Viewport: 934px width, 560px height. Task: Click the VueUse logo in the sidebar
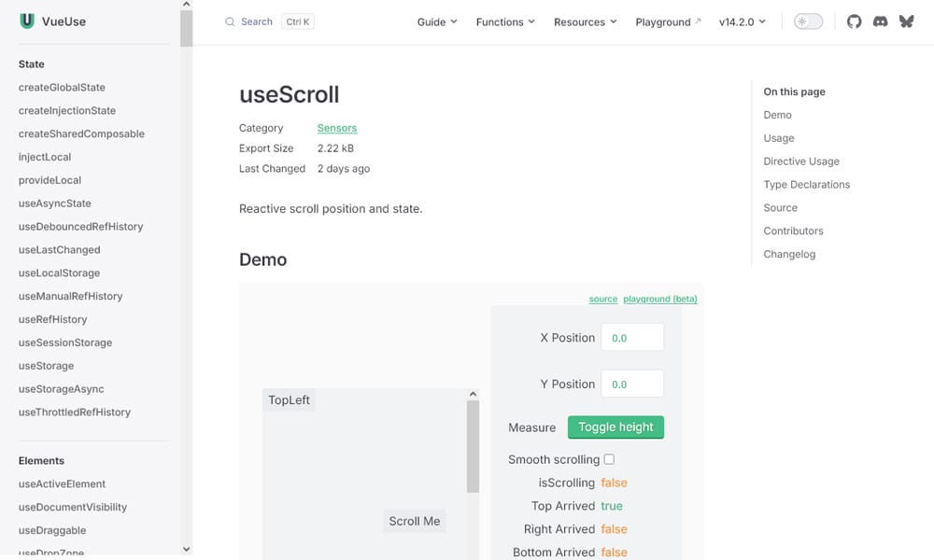click(x=27, y=21)
